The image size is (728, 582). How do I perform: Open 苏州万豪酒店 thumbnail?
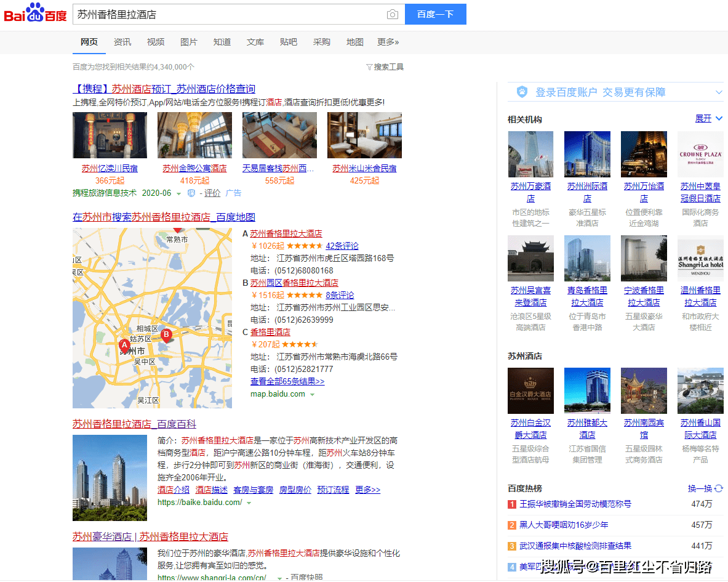click(x=530, y=154)
